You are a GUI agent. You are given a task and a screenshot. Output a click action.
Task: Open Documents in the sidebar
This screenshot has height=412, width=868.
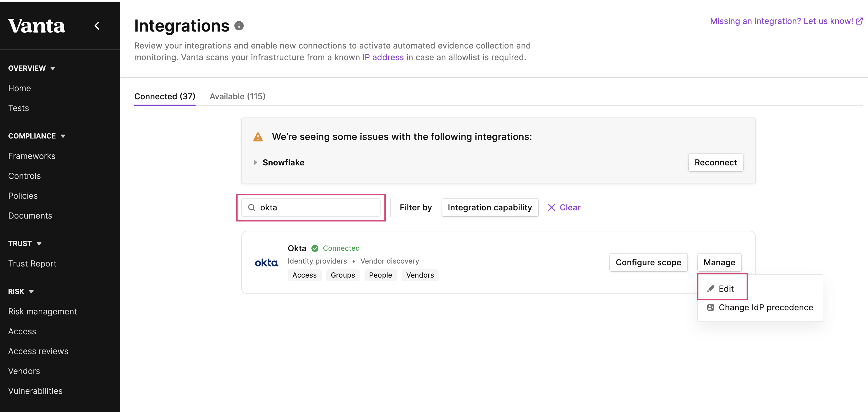(x=30, y=216)
